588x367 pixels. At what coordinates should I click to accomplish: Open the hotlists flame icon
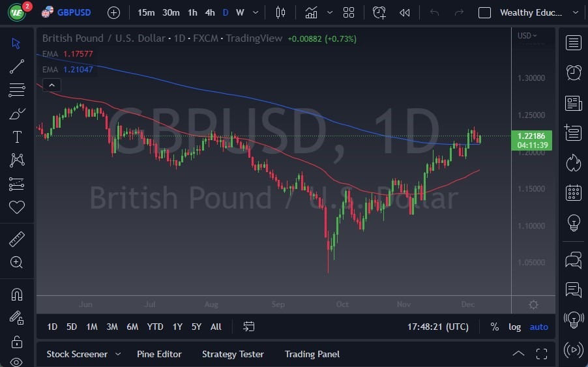[574, 163]
